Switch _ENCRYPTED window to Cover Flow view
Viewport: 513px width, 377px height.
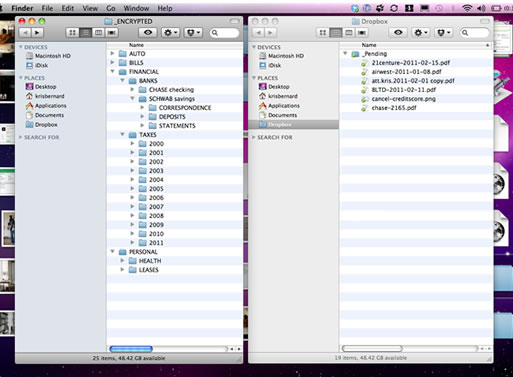click(x=111, y=32)
